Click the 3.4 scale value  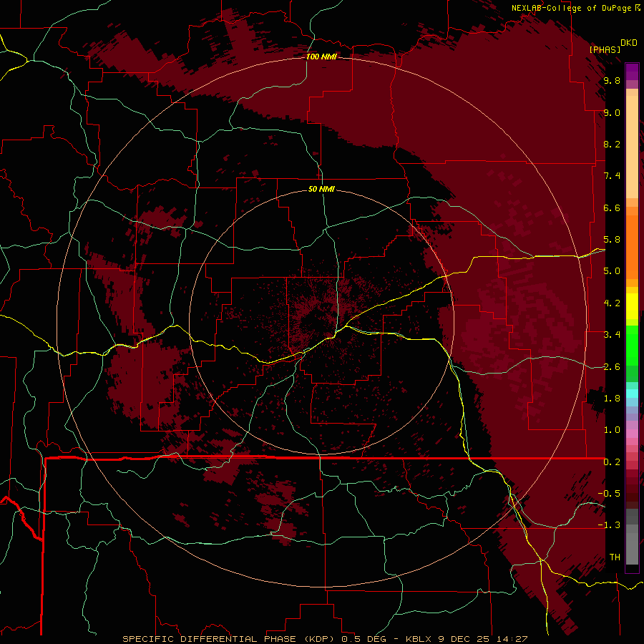coord(612,335)
